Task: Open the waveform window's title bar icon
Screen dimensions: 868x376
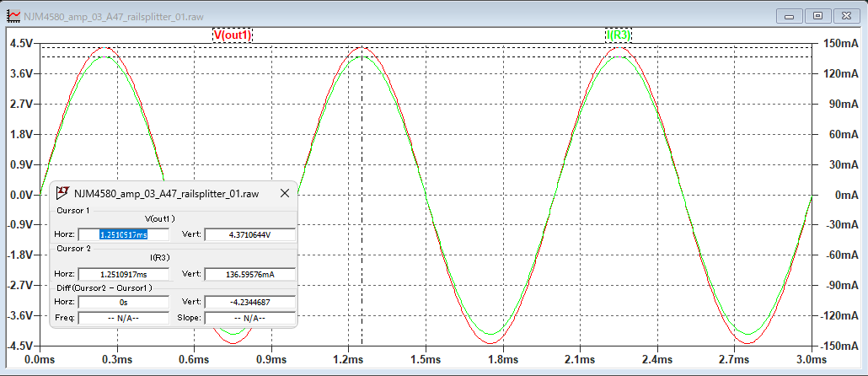Action: coord(10,16)
